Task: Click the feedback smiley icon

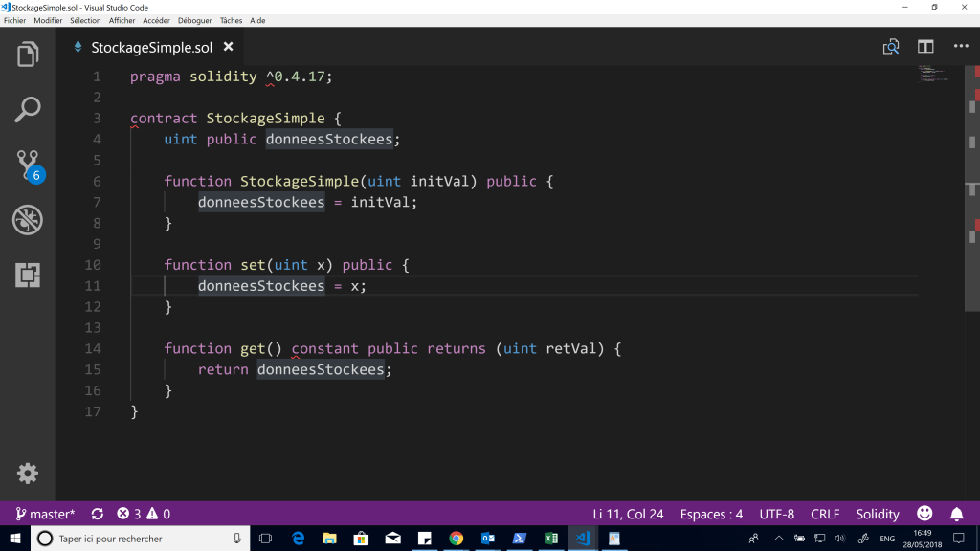Action: (x=924, y=514)
